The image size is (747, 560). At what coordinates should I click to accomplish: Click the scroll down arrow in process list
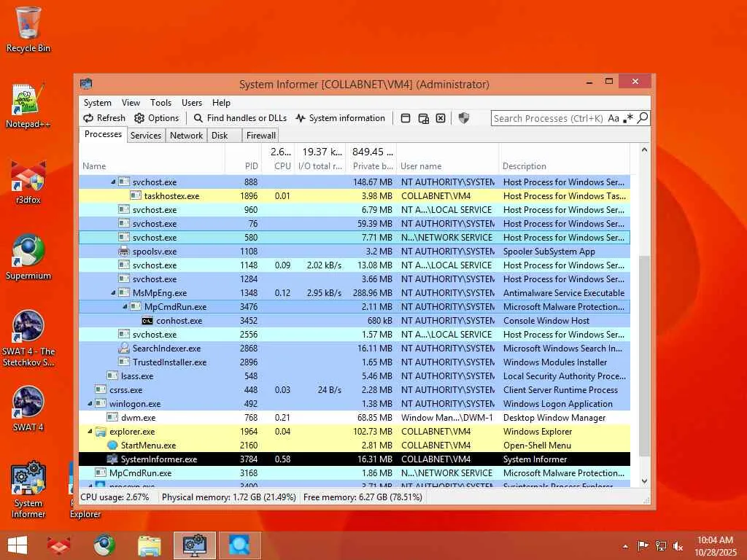(644, 481)
